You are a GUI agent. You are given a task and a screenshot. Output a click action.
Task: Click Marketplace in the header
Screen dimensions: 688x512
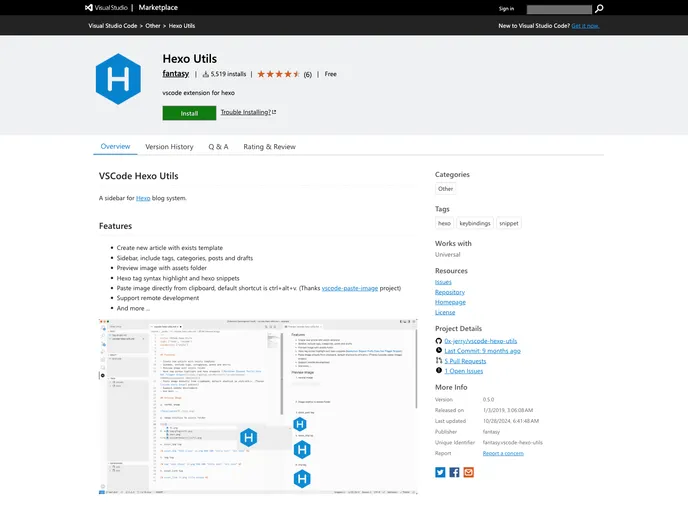coord(158,7)
